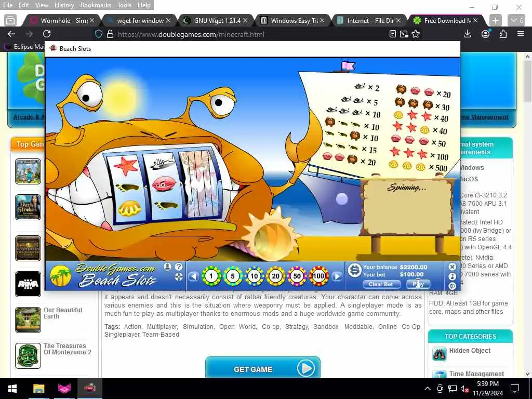Image resolution: width=532 pixels, height=399 pixels.
Task: Open the downloads panel
Action: pyautogui.click(x=468, y=34)
